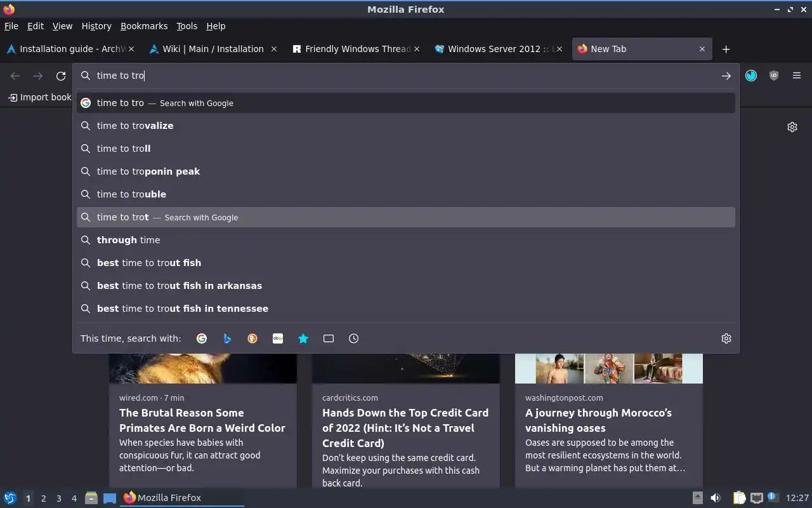
Task: Click the address bar text field
Action: tap(406, 76)
